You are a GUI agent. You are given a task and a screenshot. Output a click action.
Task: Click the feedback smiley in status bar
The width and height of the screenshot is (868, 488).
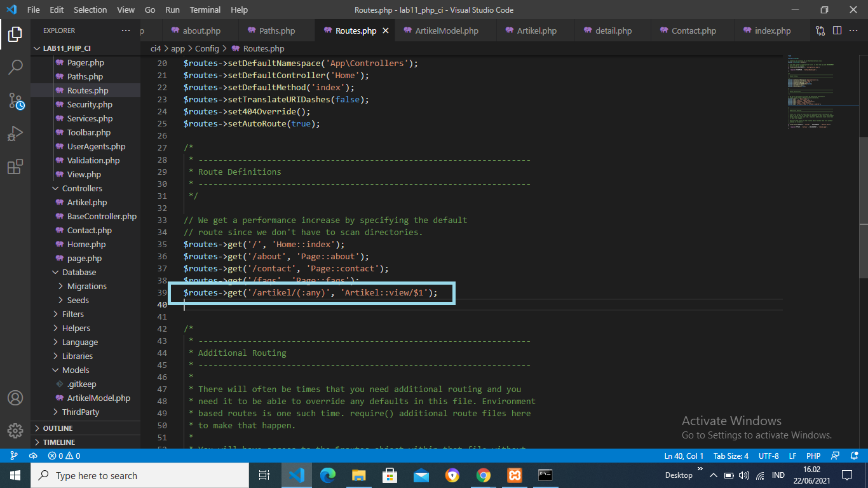point(835,456)
